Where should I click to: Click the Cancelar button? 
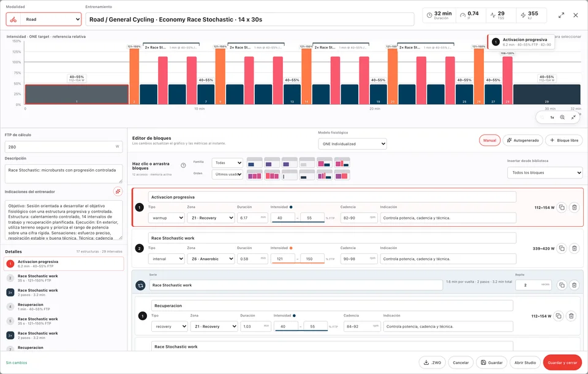(461, 363)
